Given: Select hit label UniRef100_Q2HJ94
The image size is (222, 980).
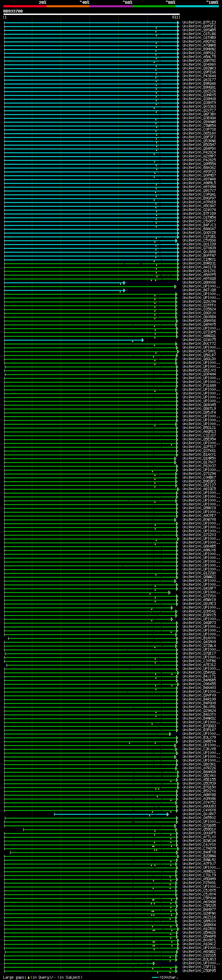Looking at the screenshot, I should 199,302.
